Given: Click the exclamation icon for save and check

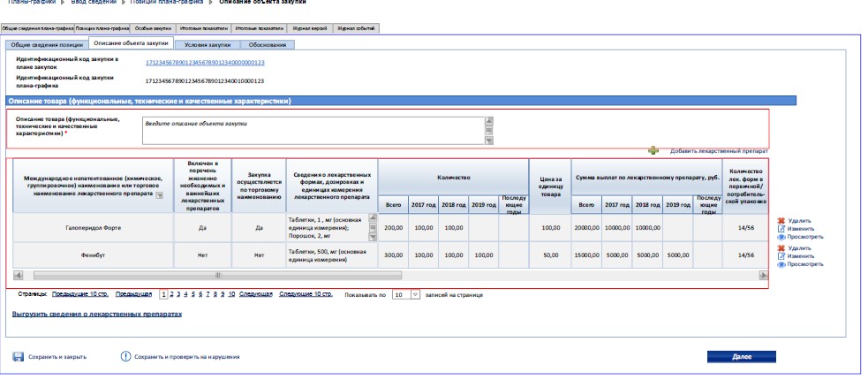Looking at the screenshot, I should pyautogui.click(x=125, y=356).
